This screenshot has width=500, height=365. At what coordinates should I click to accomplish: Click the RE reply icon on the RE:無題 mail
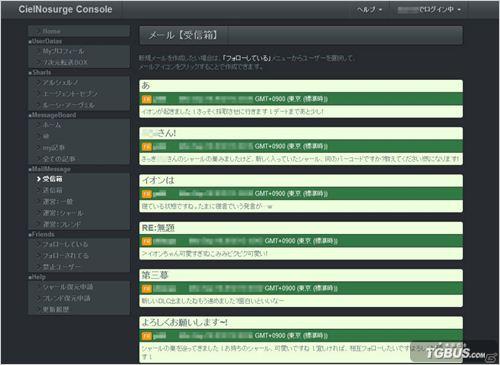(147, 241)
